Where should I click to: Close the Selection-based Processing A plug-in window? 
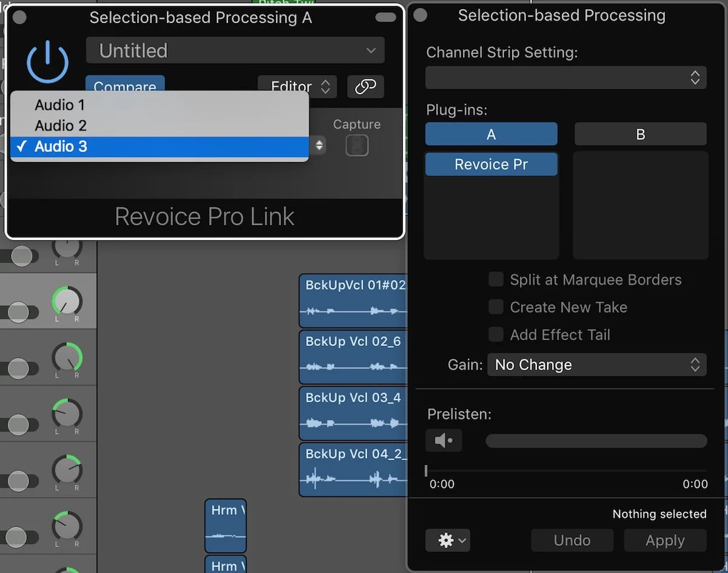click(19, 17)
